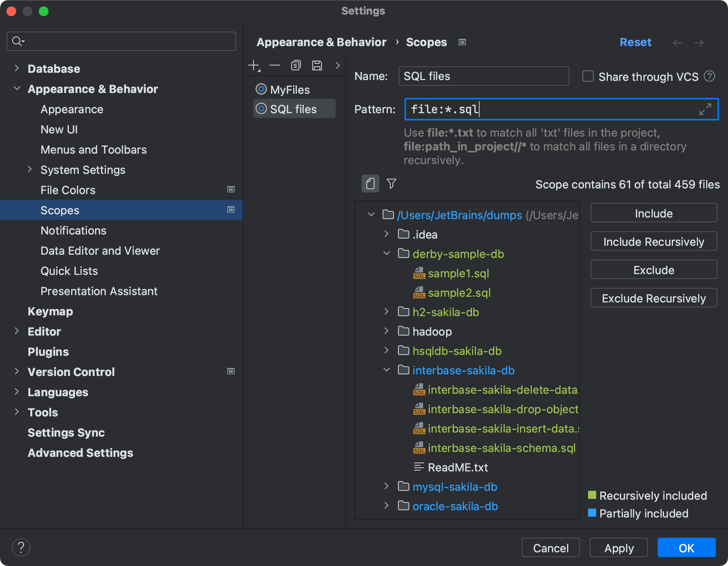Click Include Recursively
728x566 pixels.
pos(653,241)
